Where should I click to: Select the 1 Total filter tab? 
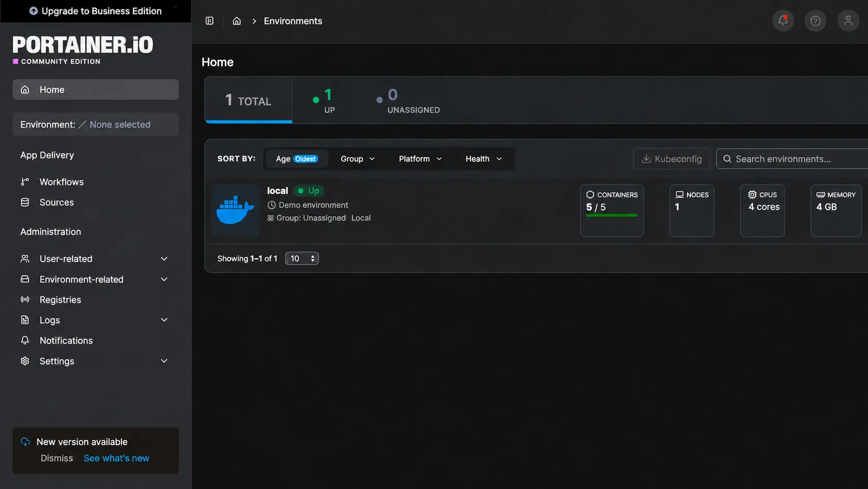[x=249, y=100]
